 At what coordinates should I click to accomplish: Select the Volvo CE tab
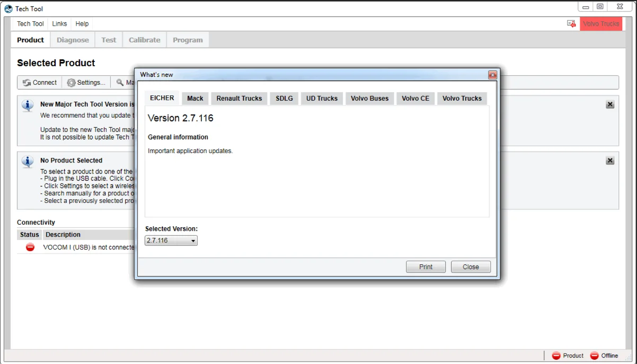point(415,99)
